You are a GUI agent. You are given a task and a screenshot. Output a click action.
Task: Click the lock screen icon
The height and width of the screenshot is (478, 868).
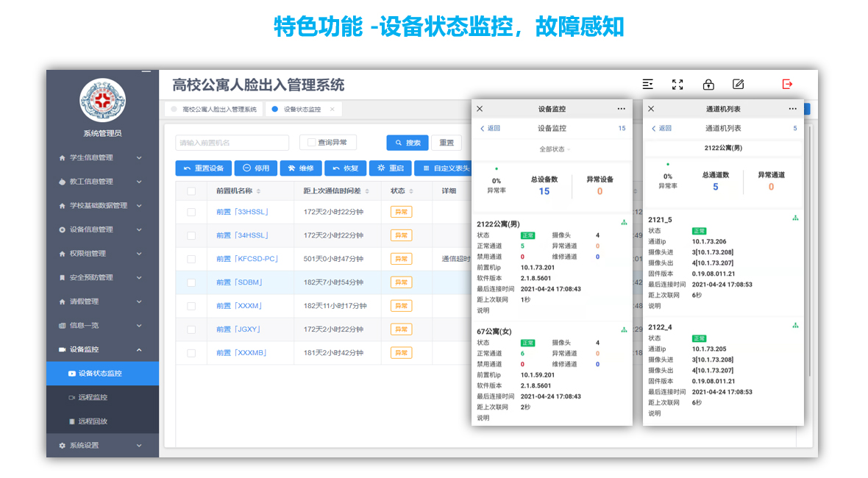708,85
